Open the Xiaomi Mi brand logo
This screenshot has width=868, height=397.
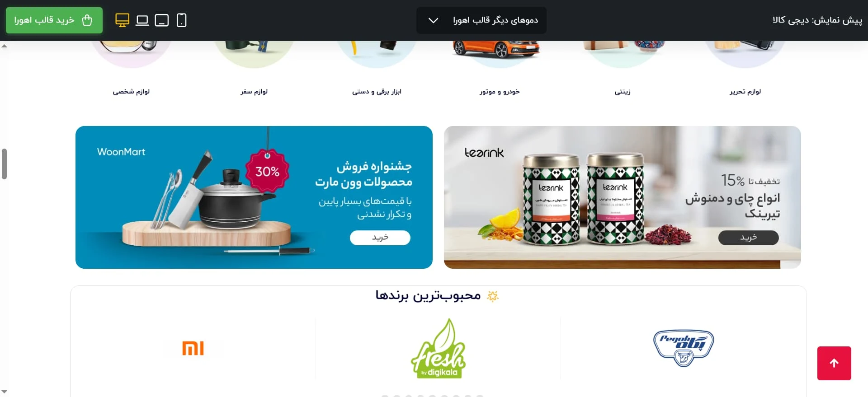pyautogui.click(x=193, y=348)
